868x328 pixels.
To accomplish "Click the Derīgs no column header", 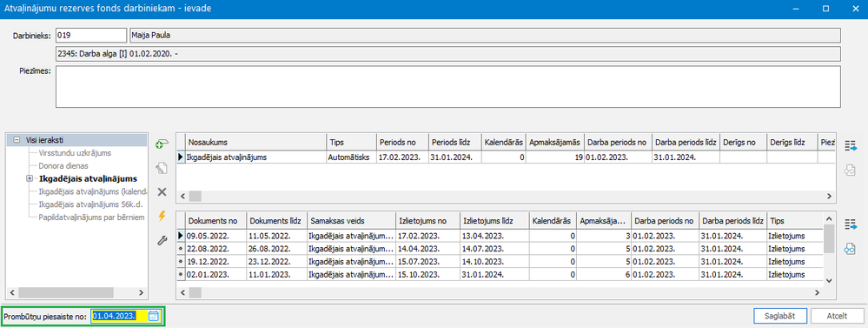I will coord(744,143).
